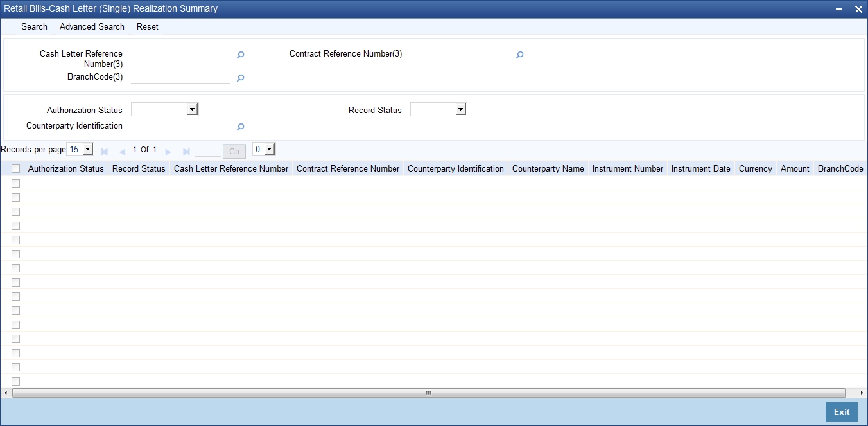Click the Instrument Date column header

point(701,169)
